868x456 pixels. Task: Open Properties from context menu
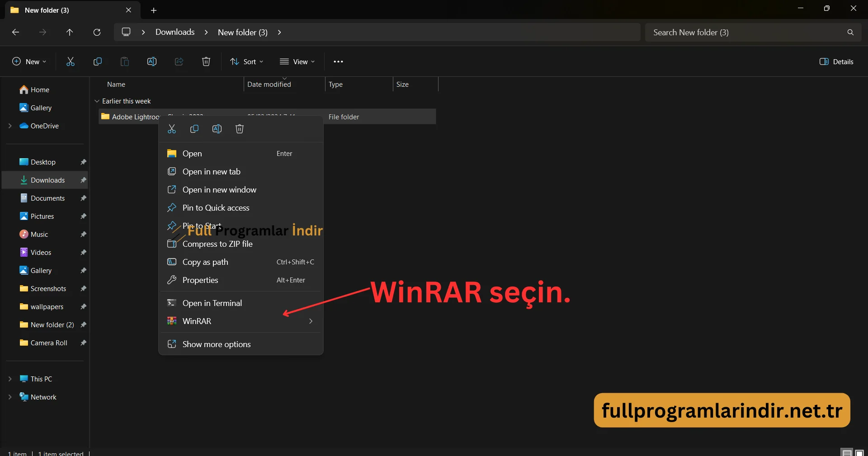coord(241,280)
